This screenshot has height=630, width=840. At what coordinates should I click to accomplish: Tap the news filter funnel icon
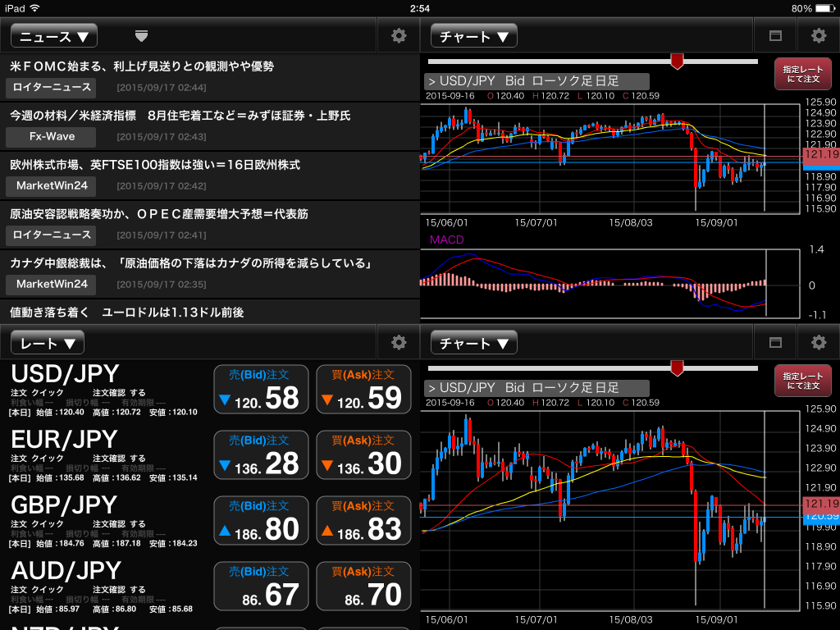[141, 36]
